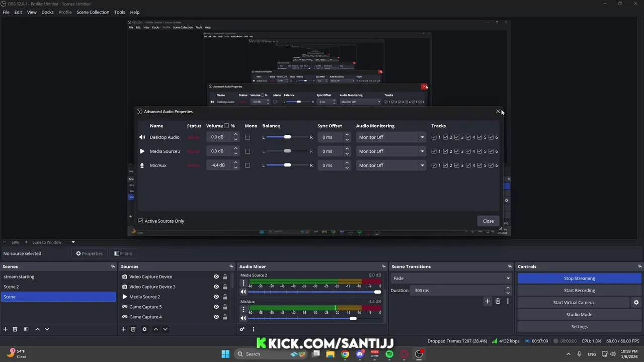The height and width of the screenshot is (362, 644).
Task: Open Google Chrome from the taskbar
Action: [345, 354]
